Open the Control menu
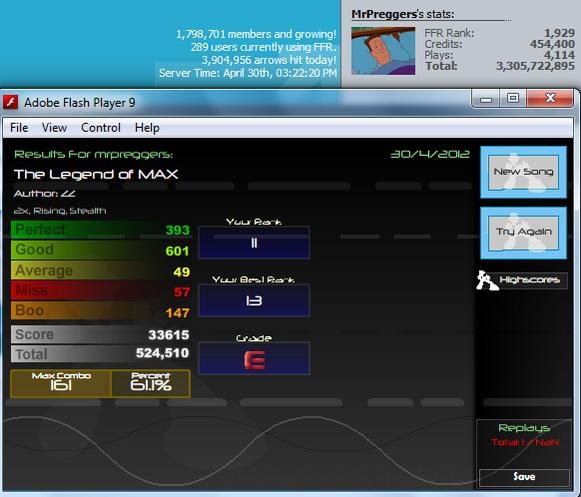Viewport: 581px width, 497px height. tap(101, 128)
